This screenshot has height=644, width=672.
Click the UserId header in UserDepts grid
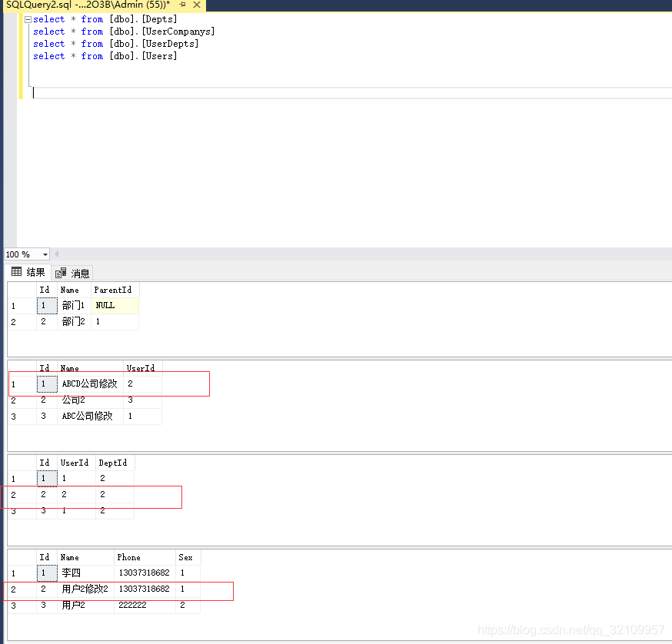pos(76,463)
